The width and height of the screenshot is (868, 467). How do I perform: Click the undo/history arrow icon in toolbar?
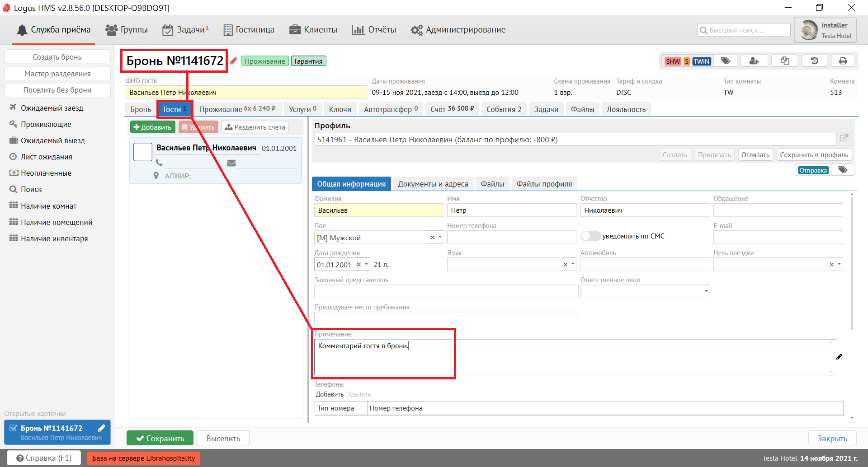[x=814, y=61]
